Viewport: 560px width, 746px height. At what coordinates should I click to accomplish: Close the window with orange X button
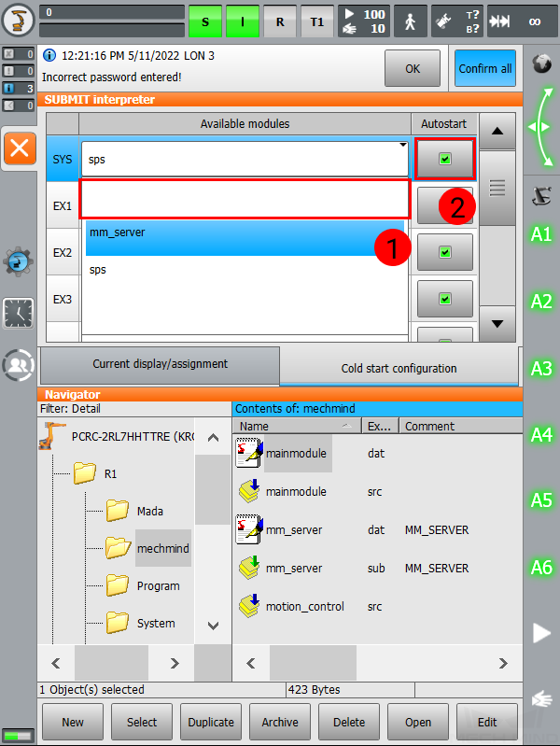(20, 148)
